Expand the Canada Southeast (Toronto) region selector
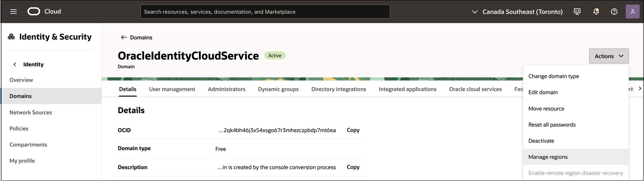Viewport: 644px width, 181px height. [517, 12]
